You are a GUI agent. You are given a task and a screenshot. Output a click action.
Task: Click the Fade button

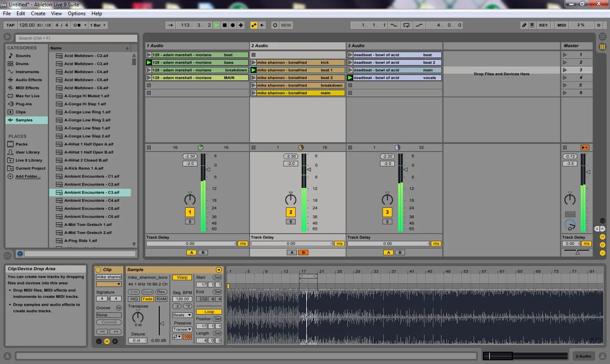click(147, 299)
